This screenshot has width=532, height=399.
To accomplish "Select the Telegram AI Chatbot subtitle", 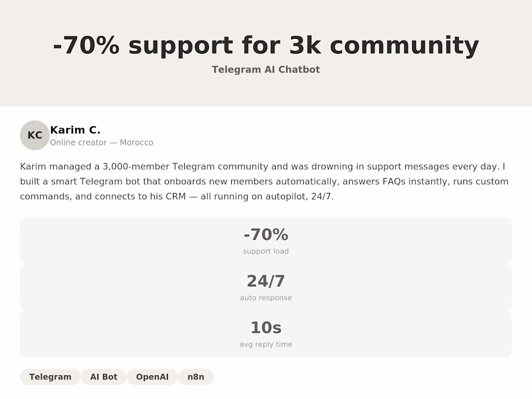I will click(x=266, y=69).
